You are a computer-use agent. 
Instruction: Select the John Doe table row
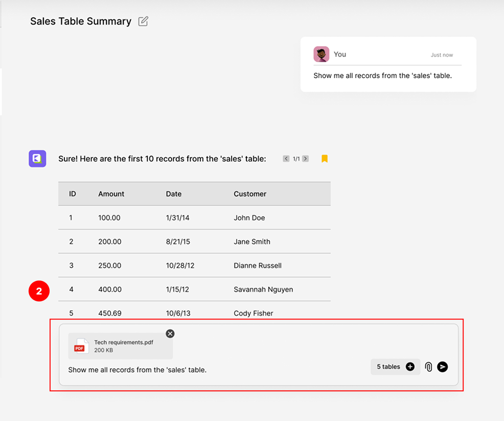click(194, 218)
